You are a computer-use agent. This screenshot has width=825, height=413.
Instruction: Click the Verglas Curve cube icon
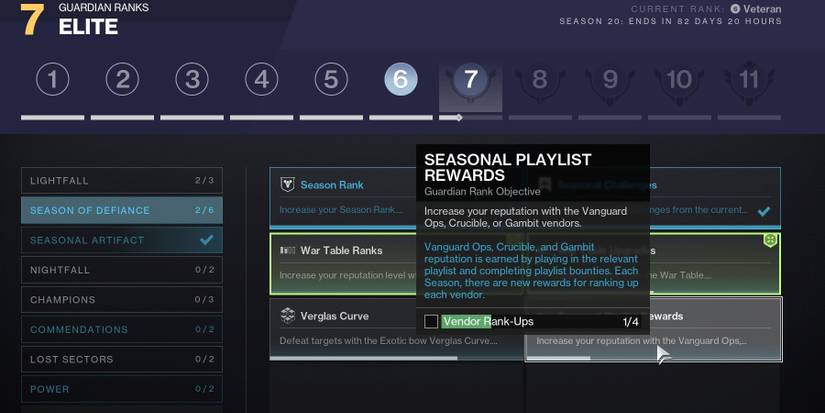click(287, 316)
